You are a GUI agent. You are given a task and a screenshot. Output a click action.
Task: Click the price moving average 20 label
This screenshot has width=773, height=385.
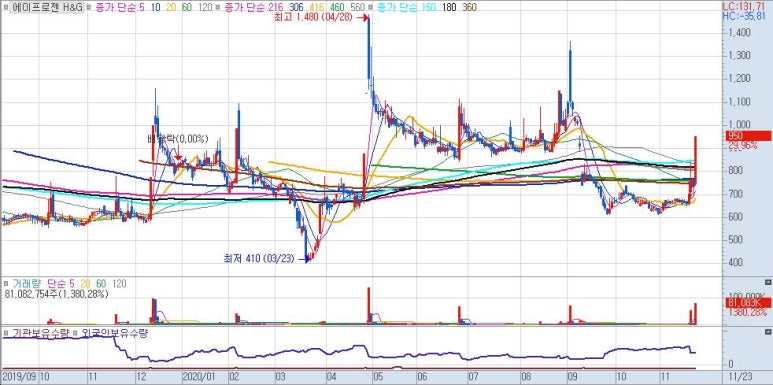tap(171, 7)
